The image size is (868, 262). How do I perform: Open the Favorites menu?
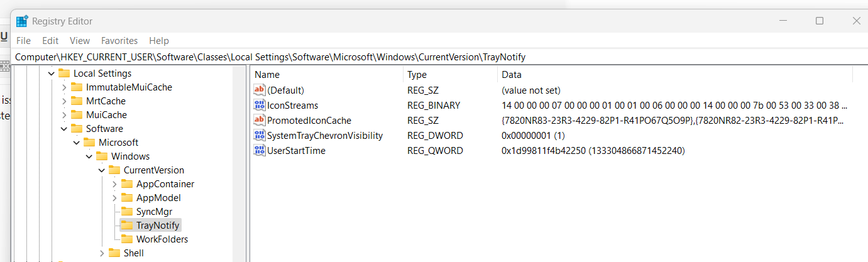pyautogui.click(x=119, y=41)
